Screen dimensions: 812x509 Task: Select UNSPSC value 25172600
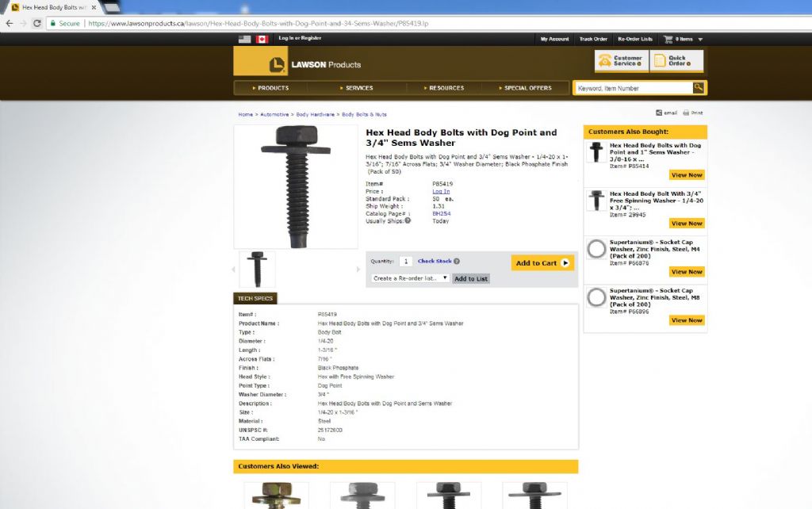[x=330, y=430]
